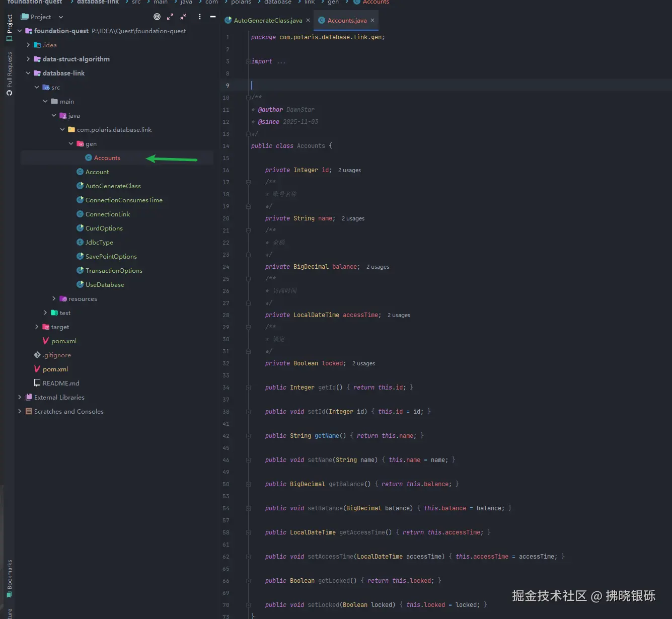Collapse the gen package folder
This screenshot has height=619, width=672.
pyautogui.click(x=71, y=143)
